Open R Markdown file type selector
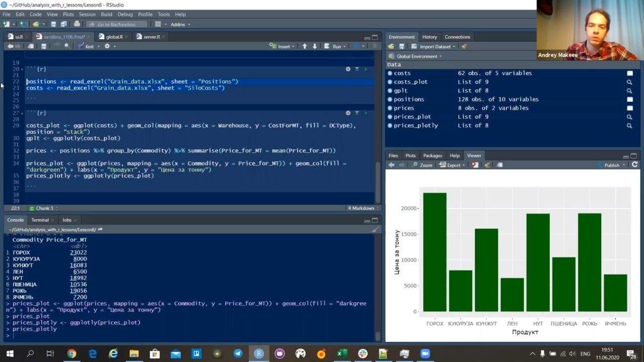Viewport: 644px width, 362px height. pos(363,208)
